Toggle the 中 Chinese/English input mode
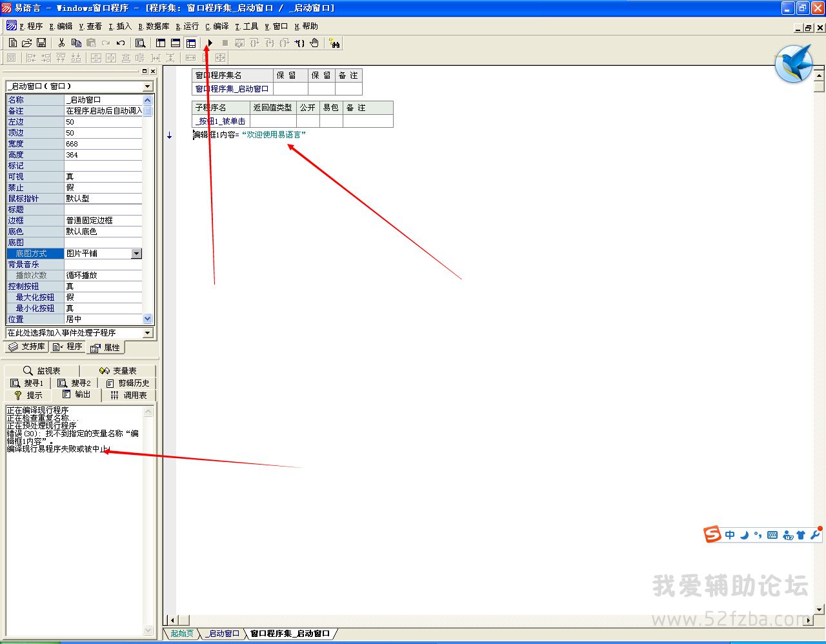Screen dimensions: 826x644 pyautogui.click(x=730, y=534)
